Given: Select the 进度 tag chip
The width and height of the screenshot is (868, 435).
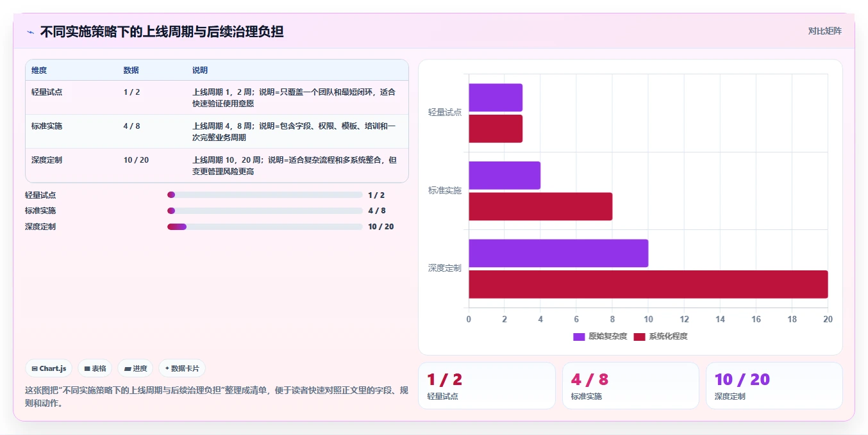Looking at the screenshot, I should [135, 368].
